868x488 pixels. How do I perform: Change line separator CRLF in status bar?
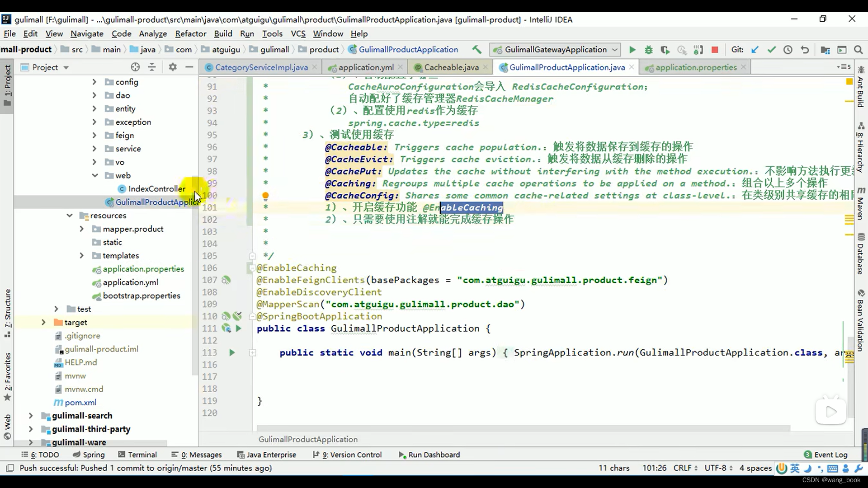(x=685, y=468)
